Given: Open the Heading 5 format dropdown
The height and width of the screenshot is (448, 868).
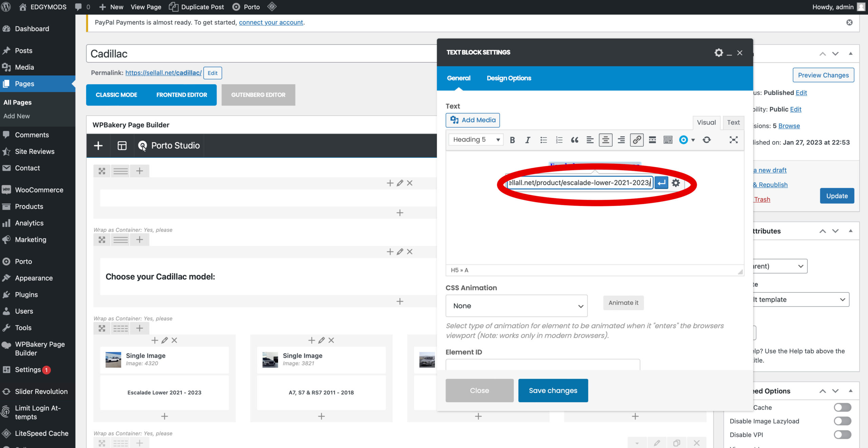Looking at the screenshot, I should pos(476,139).
